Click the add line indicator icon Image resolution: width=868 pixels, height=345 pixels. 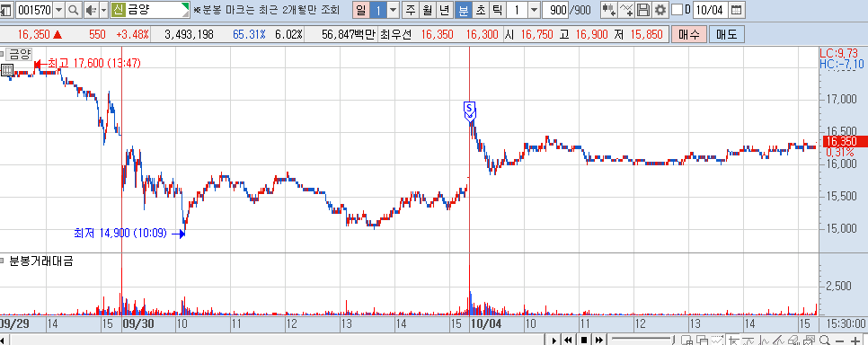click(626, 9)
